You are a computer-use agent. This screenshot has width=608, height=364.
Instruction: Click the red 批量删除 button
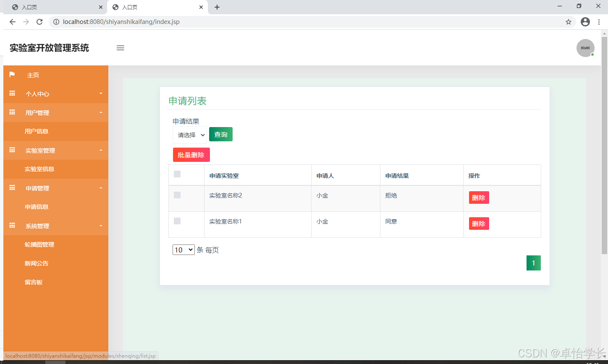click(x=191, y=155)
